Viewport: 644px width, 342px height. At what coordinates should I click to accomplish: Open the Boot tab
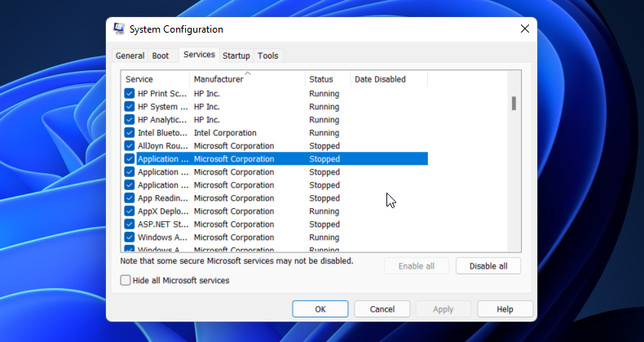161,56
